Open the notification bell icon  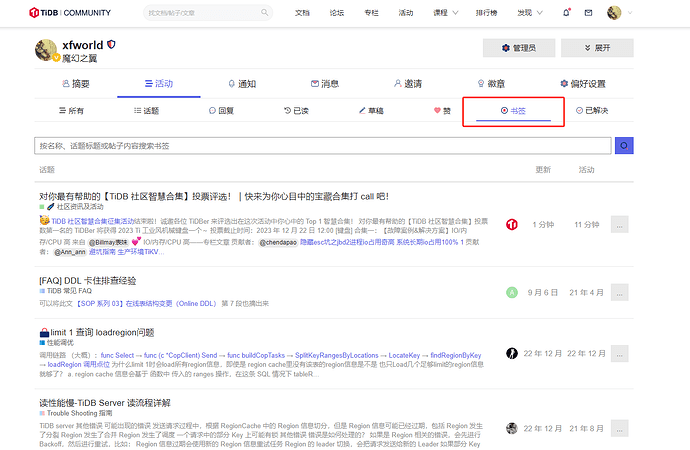pyautogui.click(x=568, y=13)
